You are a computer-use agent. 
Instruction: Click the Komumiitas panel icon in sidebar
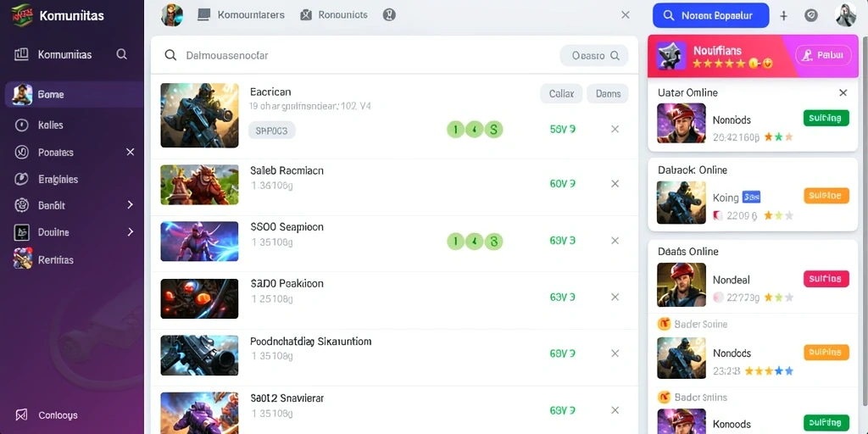tap(21, 54)
